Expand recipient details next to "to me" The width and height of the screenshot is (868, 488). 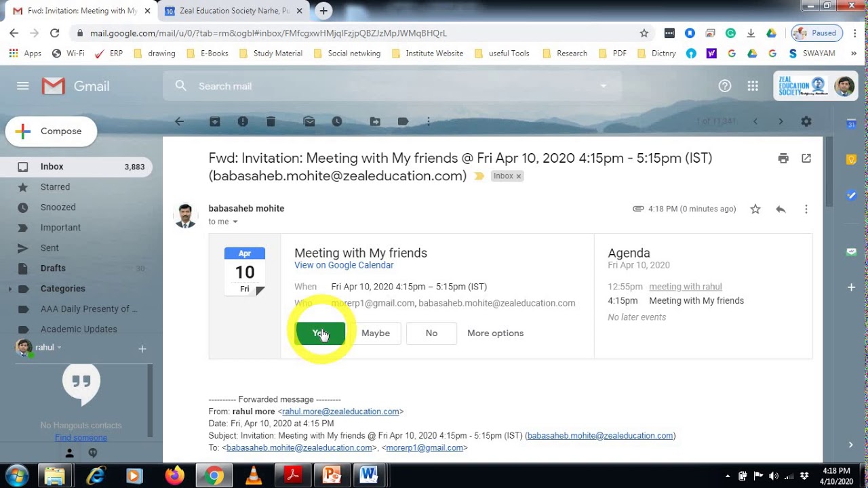pyautogui.click(x=235, y=222)
